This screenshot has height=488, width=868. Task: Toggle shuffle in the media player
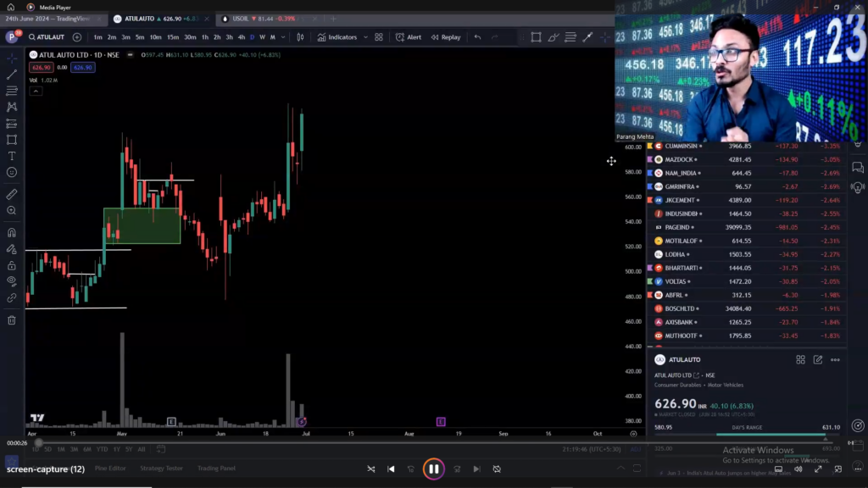pos(371,469)
